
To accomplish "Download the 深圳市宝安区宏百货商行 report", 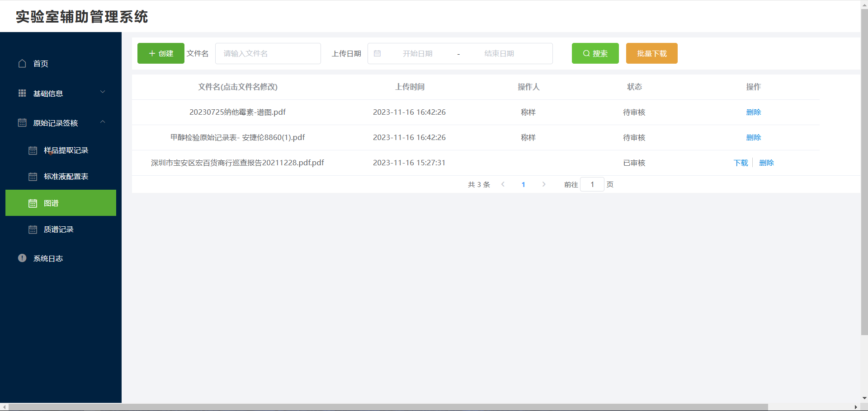I will (741, 163).
